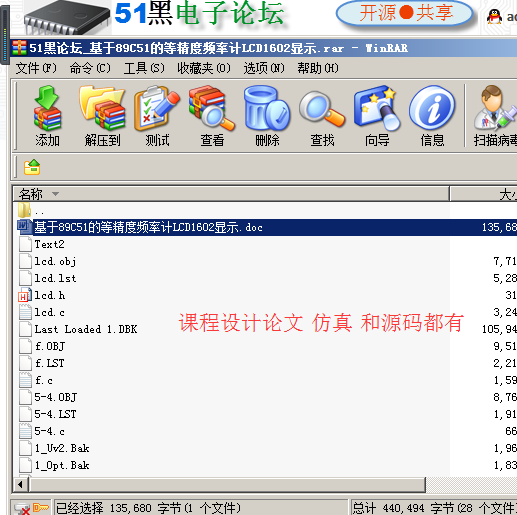Click horizontal scrollbar left arrow
Viewport: 517px width, 515px height.
(x=21, y=484)
